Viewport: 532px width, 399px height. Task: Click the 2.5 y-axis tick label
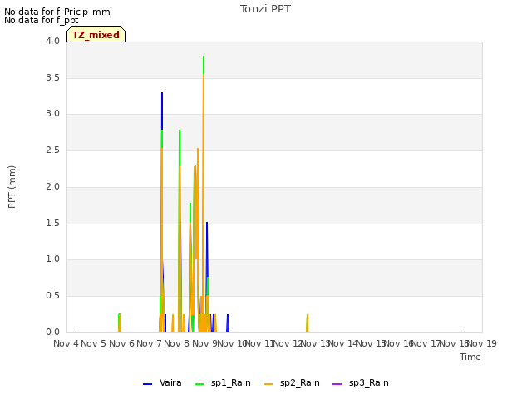pyautogui.click(x=52, y=150)
